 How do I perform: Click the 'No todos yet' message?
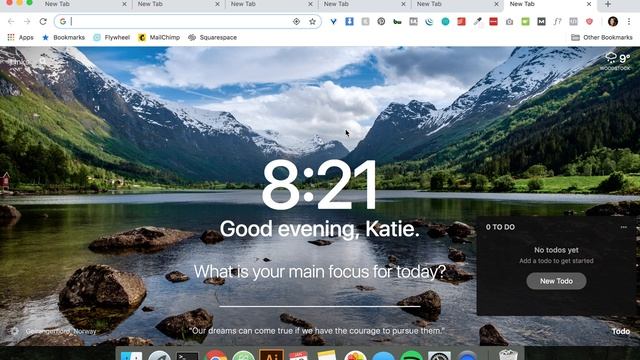[556, 250]
